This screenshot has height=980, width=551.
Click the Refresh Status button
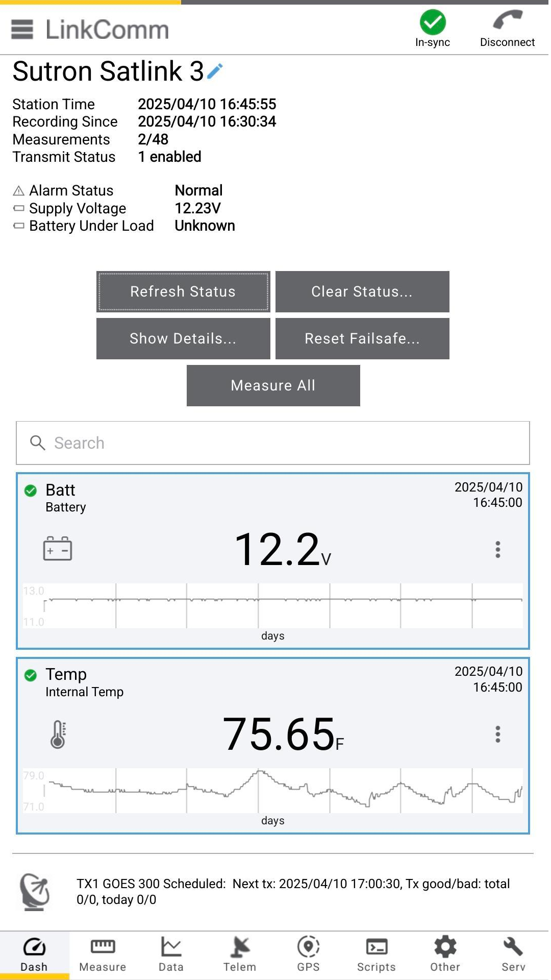click(x=183, y=291)
